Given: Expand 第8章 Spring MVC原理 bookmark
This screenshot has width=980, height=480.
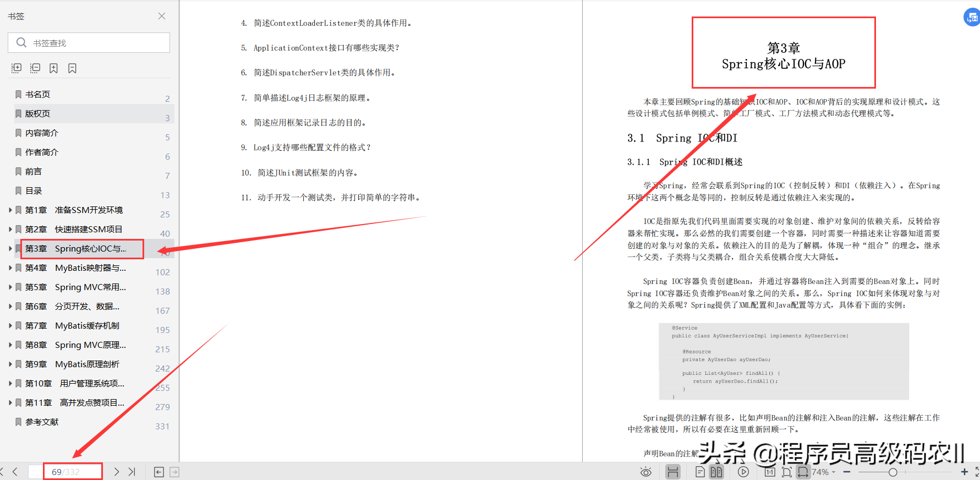Looking at the screenshot, I should pyautogui.click(x=10, y=345).
